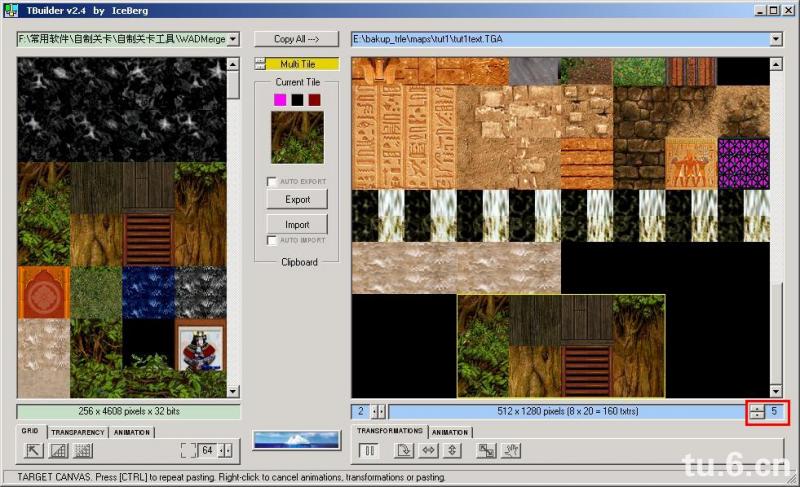This screenshot has height=487, width=800.
Task: Click the iceberg banner image
Action: [296, 439]
